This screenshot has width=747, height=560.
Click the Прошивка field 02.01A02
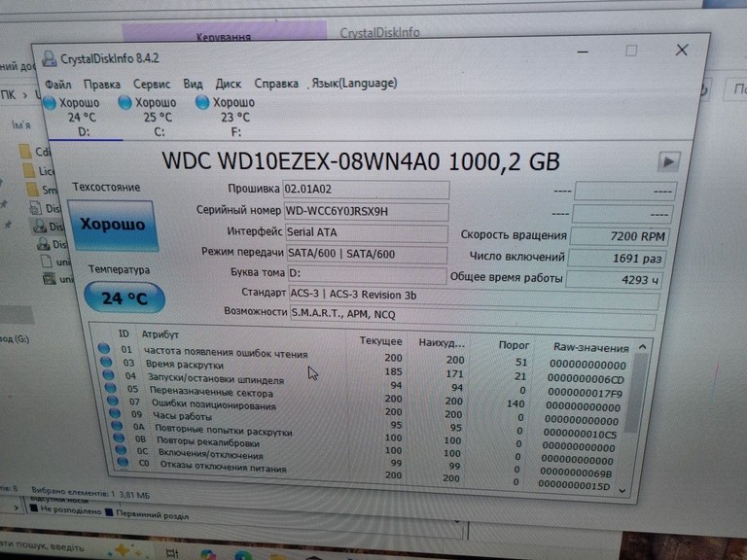366,190
